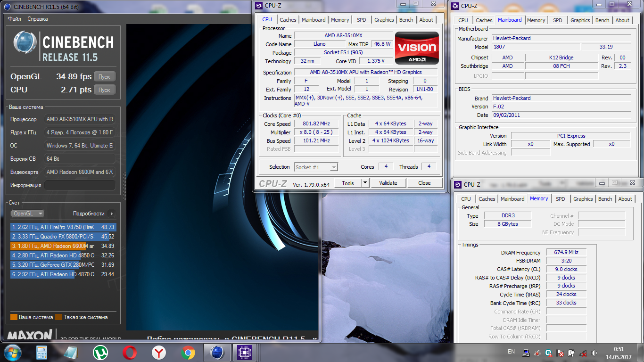The width and height of the screenshot is (644, 362).
Task: Click the Show Desktop strip beside the clock
Action: [x=640, y=353]
